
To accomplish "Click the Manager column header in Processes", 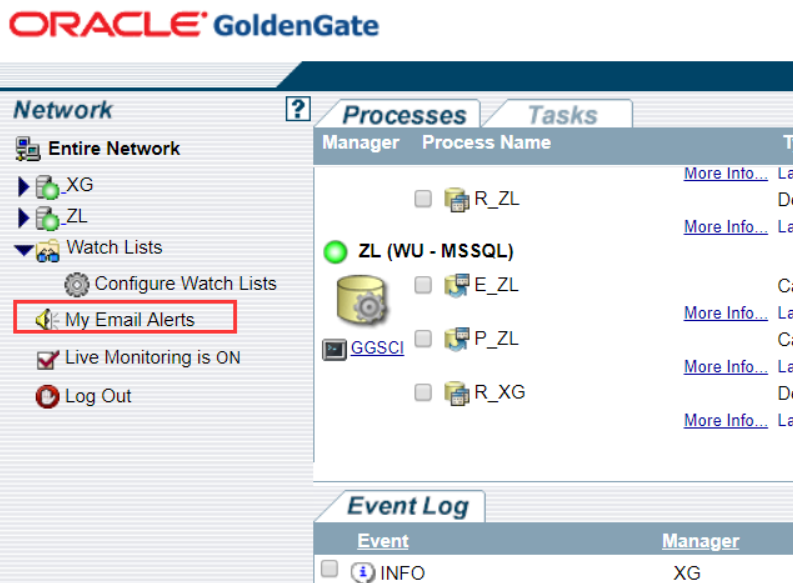I will tap(361, 142).
